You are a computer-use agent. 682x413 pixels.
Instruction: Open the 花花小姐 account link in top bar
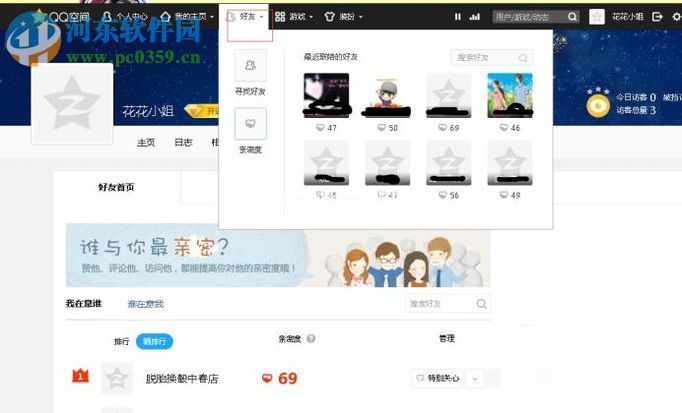pos(627,17)
